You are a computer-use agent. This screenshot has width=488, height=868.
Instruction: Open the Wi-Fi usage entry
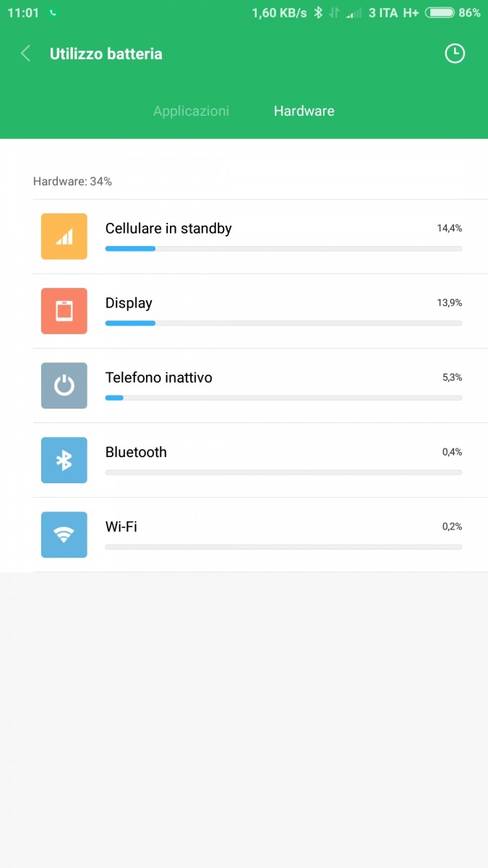pos(260,535)
